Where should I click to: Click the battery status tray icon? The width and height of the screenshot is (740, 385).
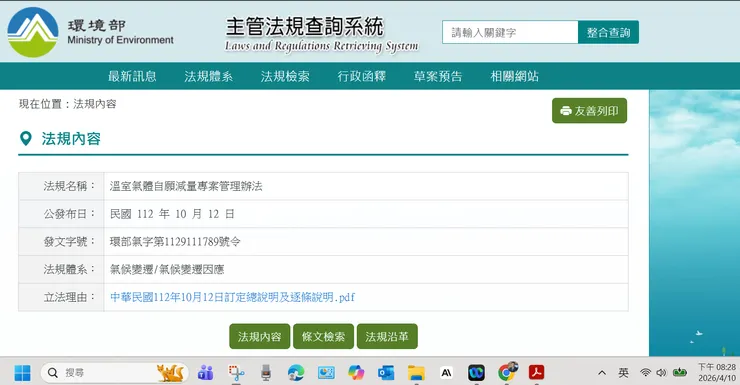680,373
